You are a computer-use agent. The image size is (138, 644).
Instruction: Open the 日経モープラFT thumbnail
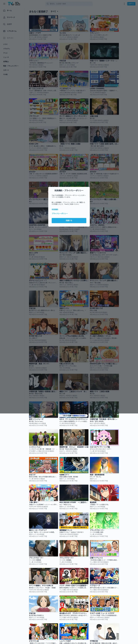tap(43, 23)
